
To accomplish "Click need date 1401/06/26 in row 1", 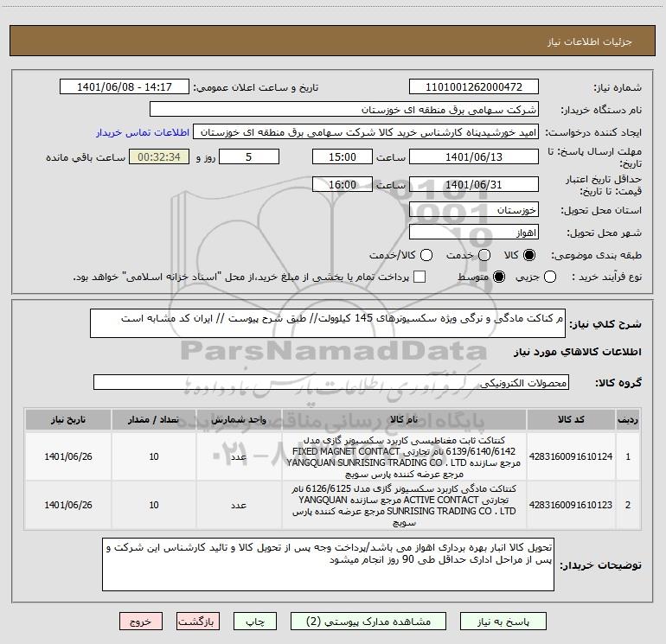I will [x=68, y=456].
